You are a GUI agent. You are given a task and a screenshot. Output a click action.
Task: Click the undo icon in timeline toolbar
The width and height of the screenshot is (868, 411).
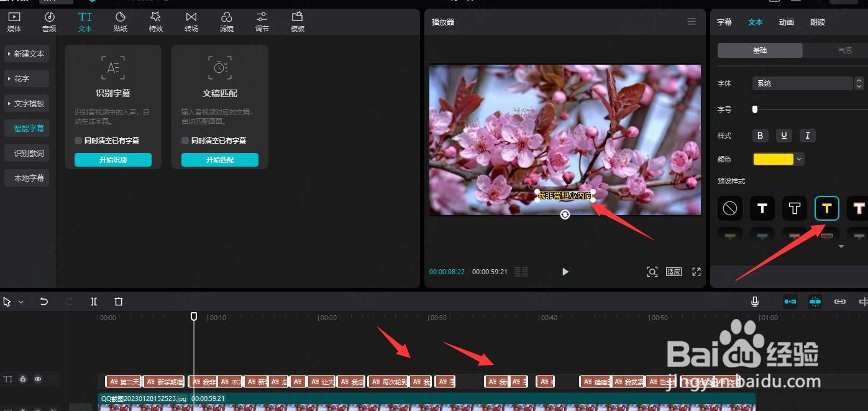(x=44, y=302)
